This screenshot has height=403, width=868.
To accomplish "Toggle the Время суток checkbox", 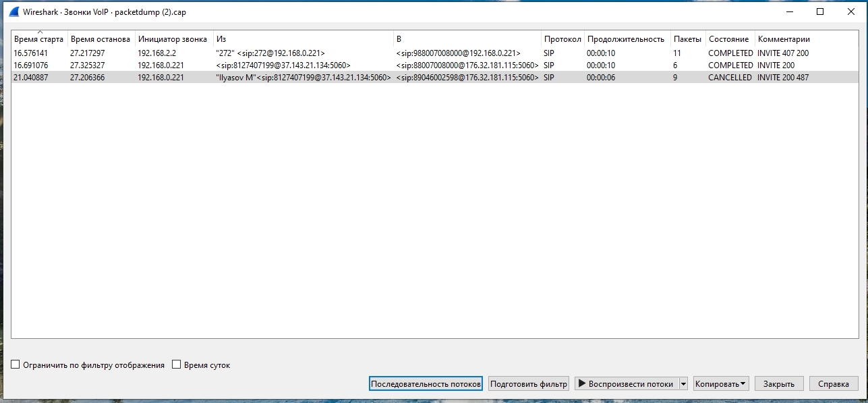I will [x=177, y=365].
